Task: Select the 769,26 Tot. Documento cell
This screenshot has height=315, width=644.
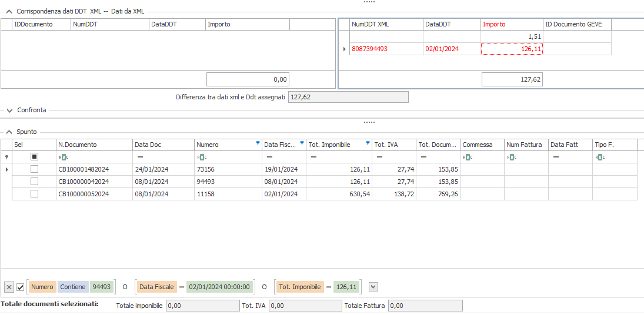Action: click(438, 193)
